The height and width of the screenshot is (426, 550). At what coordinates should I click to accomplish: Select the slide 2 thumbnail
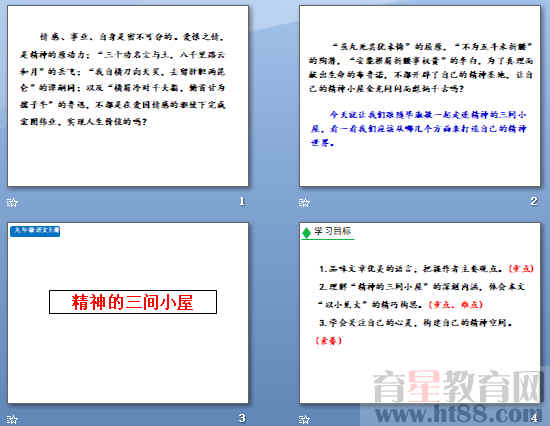click(420, 96)
